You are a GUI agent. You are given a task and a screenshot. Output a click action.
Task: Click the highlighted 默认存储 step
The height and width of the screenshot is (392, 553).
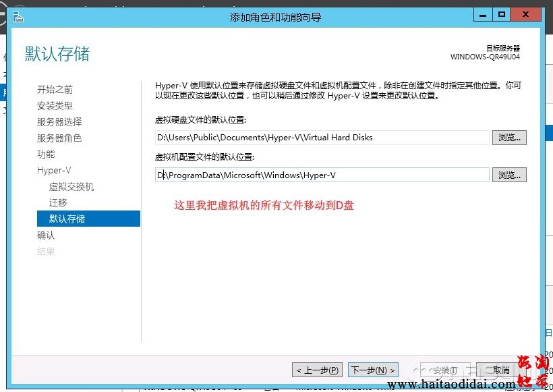point(67,219)
